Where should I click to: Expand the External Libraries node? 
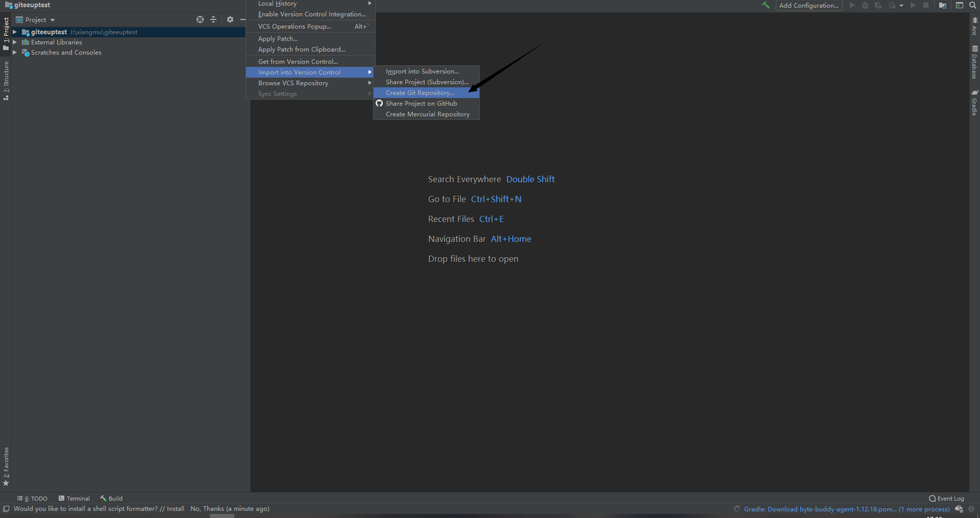pyautogui.click(x=15, y=42)
